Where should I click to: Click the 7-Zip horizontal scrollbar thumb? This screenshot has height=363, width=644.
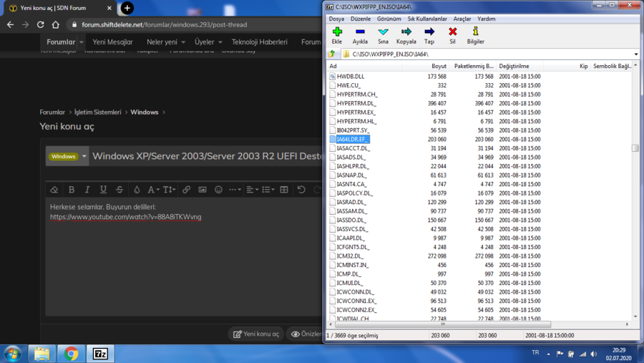point(442,324)
